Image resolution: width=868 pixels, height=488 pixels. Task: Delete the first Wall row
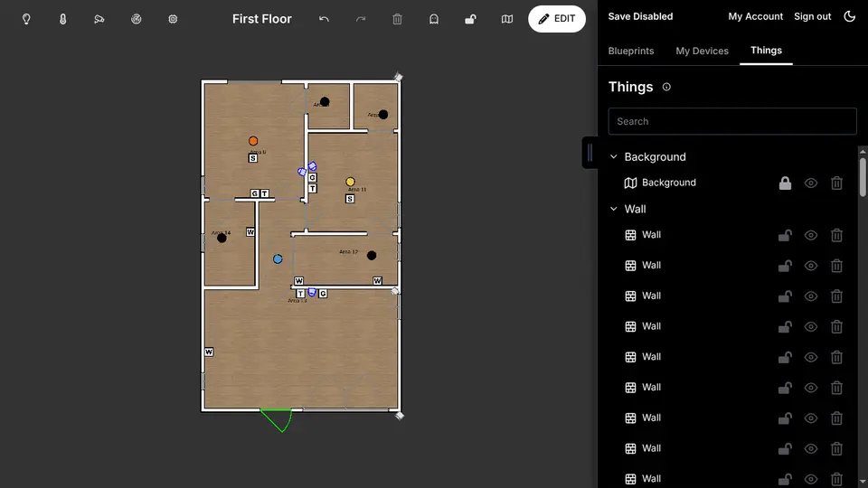point(836,235)
